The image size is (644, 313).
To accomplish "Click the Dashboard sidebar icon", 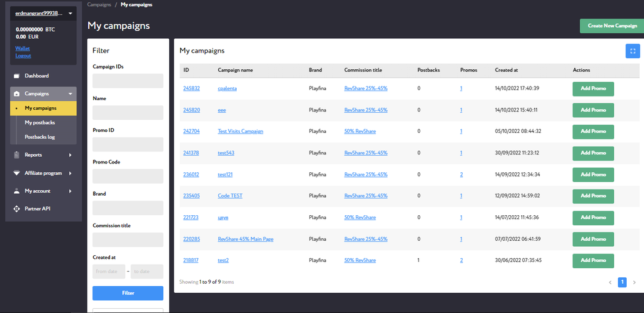I will click(17, 76).
